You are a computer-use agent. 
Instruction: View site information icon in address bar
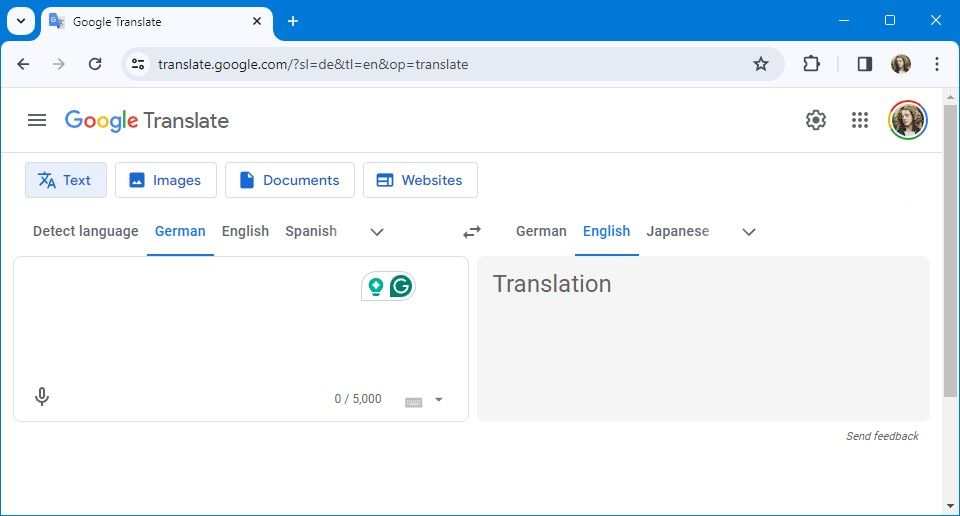pyautogui.click(x=138, y=64)
